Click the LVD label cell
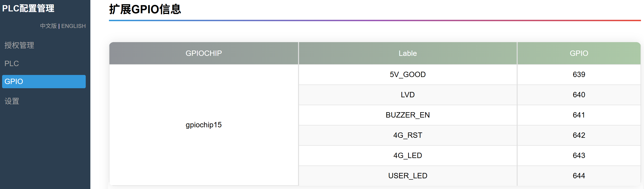Image resolution: width=644 pixels, height=189 pixels. coord(407,95)
